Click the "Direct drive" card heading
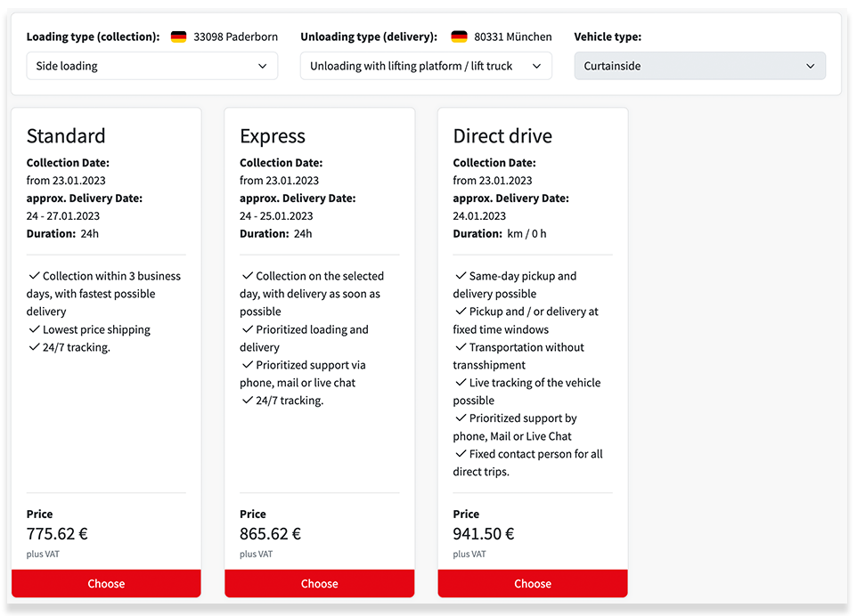This screenshot has height=616, width=857. click(x=502, y=136)
